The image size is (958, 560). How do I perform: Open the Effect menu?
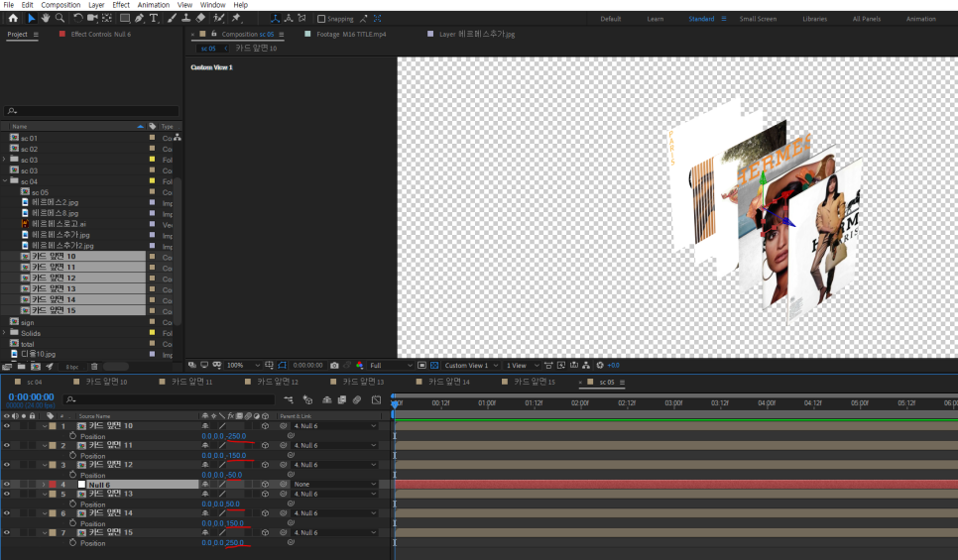point(121,5)
